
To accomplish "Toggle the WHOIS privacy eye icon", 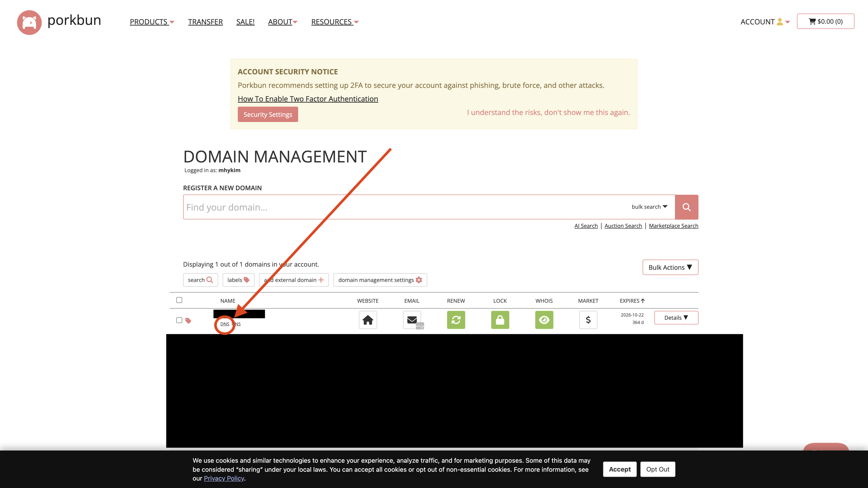I will pos(544,320).
